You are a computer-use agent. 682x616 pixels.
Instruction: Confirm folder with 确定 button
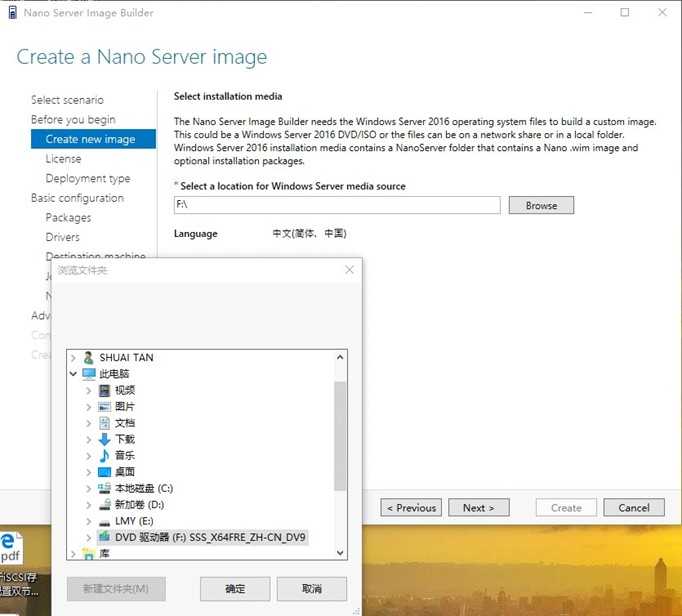tap(235, 589)
